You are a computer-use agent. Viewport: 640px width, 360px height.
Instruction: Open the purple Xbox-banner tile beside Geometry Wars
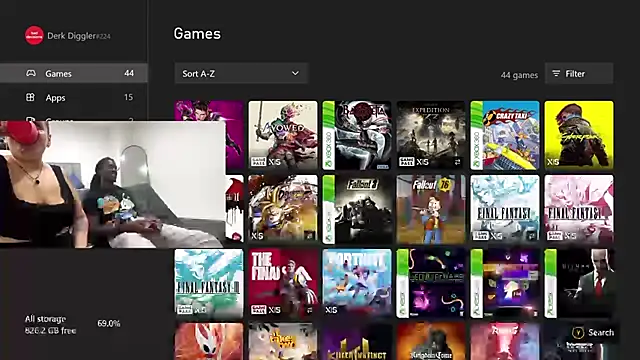point(505,283)
